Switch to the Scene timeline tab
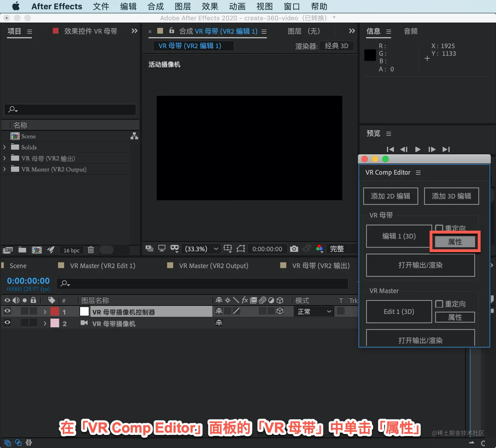496x448 pixels. (18, 266)
